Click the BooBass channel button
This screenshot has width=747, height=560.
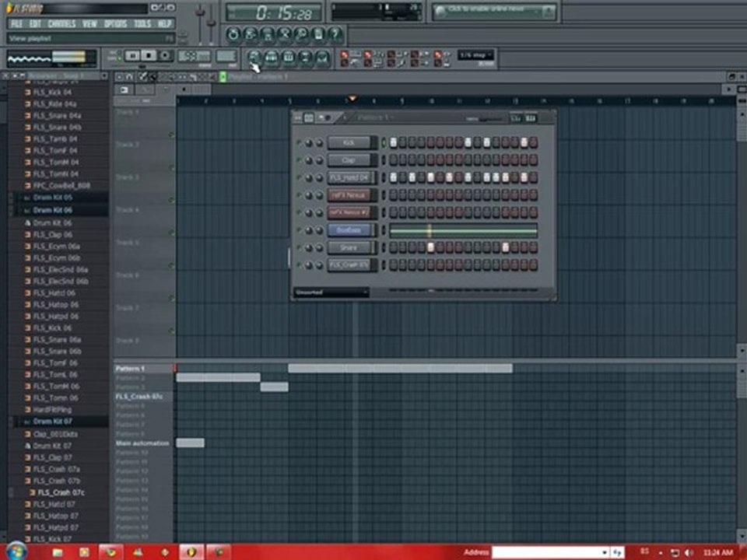[350, 230]
